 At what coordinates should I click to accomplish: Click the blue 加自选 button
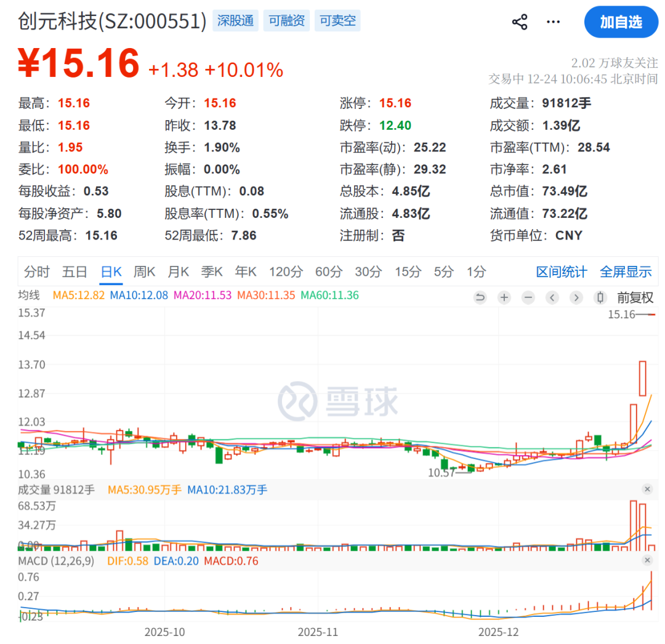(621, 22)
